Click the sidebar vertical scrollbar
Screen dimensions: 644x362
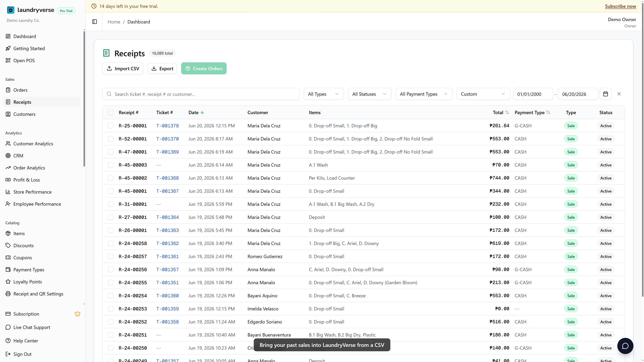coord(84,99)
